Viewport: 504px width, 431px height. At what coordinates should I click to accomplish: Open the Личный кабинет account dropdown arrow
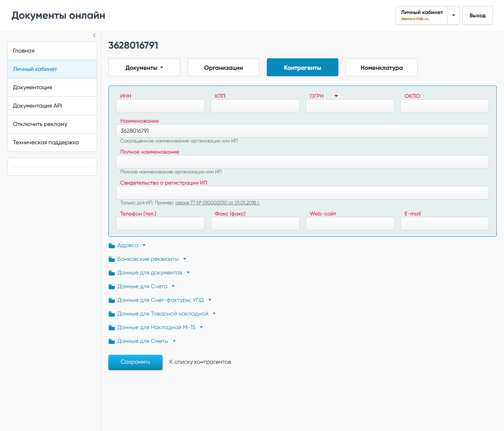[454, 15]
